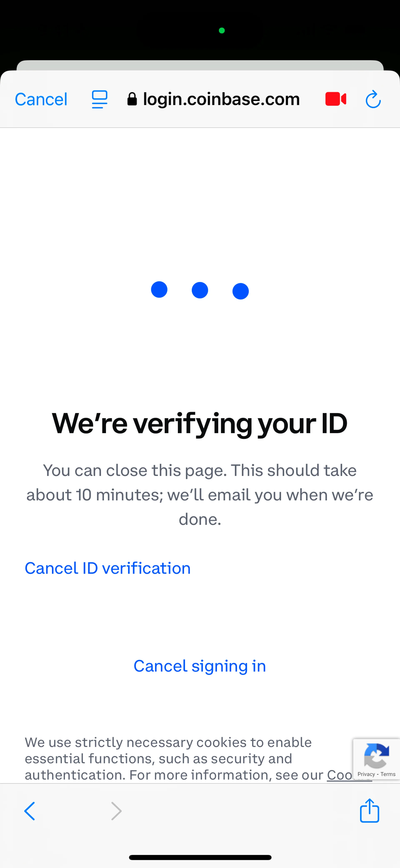Tap the green camera indicator dot
Image resolution: width=400 pixels, height=868 pixels.
pos(221,31)
